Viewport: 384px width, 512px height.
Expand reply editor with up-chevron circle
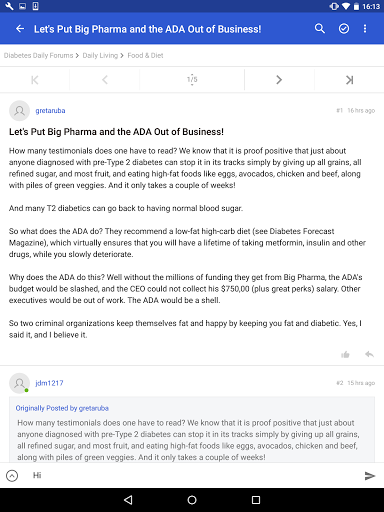12,476
